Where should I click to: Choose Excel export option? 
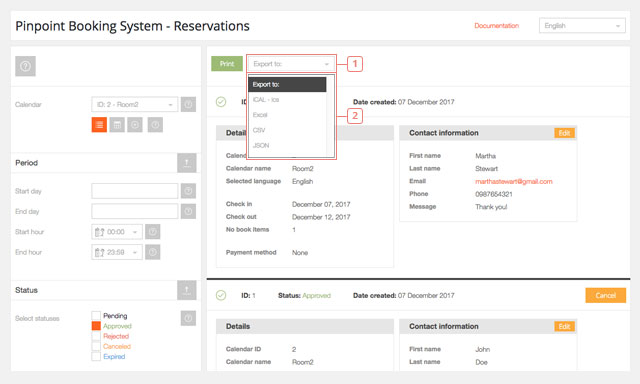point(287,115)
